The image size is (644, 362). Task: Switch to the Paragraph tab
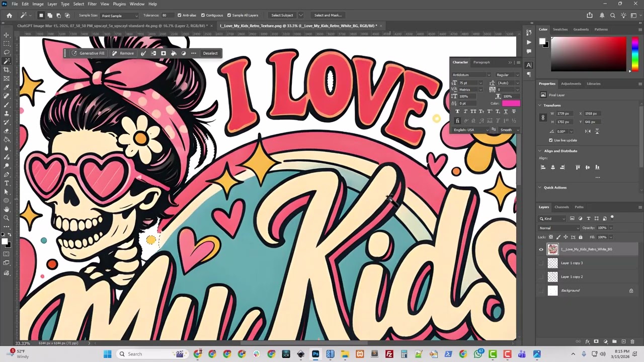481,62
